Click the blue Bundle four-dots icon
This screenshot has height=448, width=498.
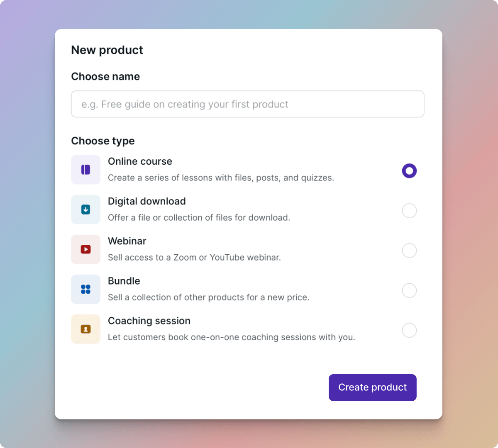pyautogui.click(x=85, y=289)
